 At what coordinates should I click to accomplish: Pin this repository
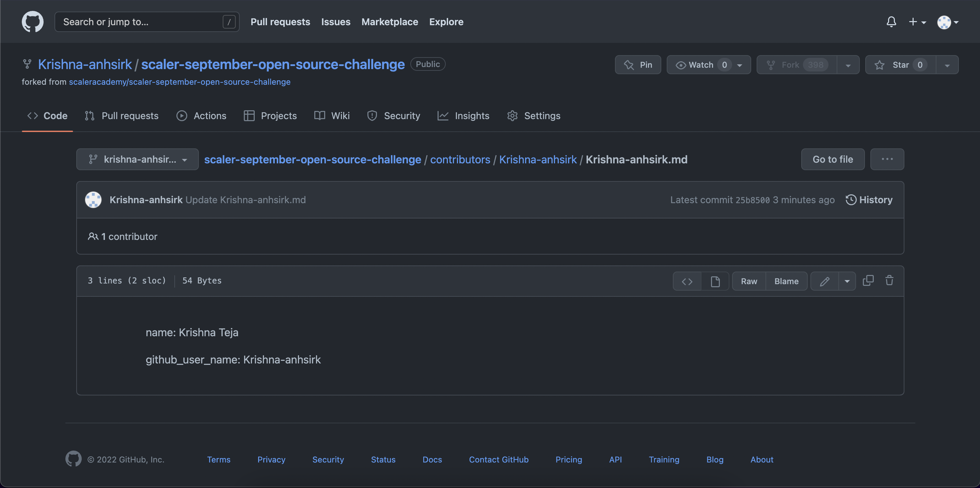click(x=638, y=65)
